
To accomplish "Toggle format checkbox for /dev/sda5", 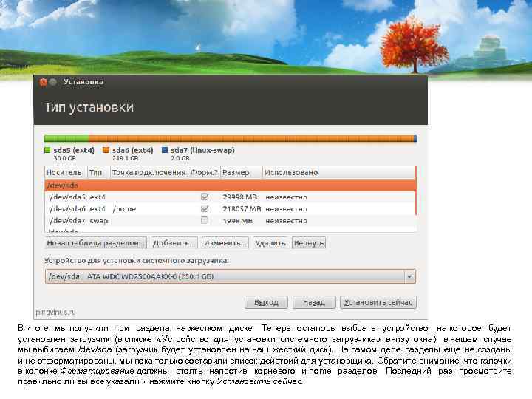I will click(204, 197).
